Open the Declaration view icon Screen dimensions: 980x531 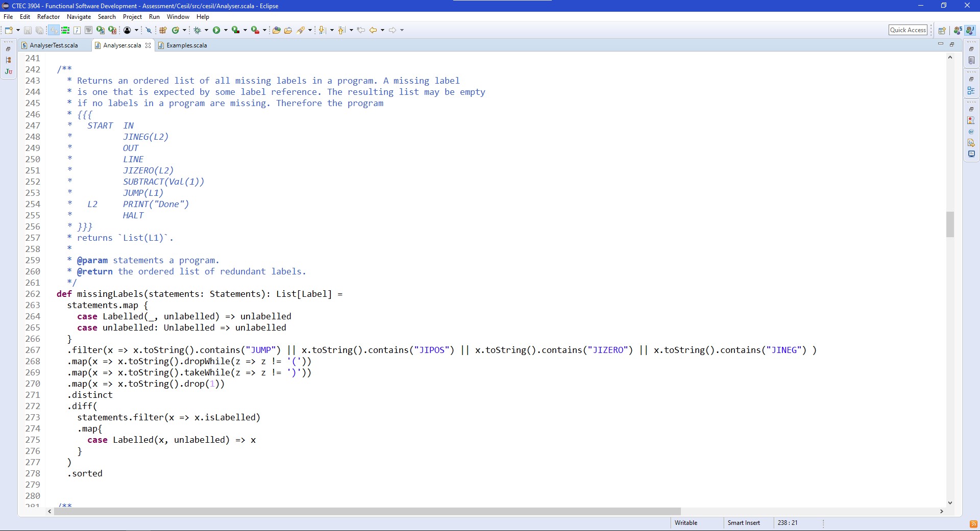pyautogui.click(x=971, y=143)
